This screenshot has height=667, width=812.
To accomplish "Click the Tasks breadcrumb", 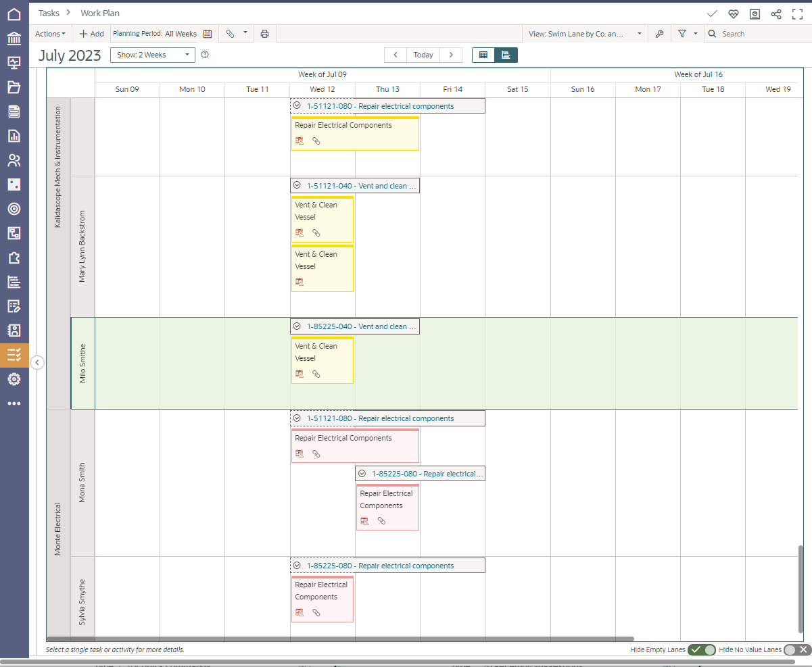I will point(49,13).
